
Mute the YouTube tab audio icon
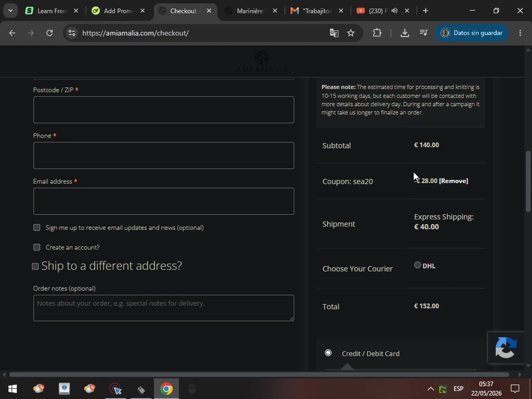394,11
